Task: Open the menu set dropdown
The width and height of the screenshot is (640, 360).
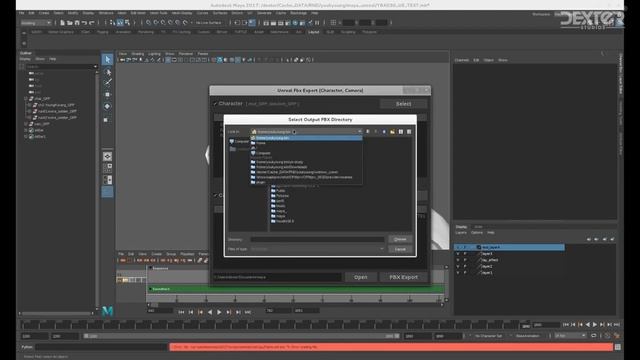Action: tap(36, 23)
